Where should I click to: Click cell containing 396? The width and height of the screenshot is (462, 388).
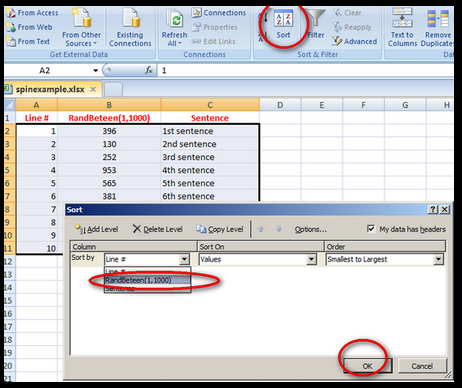pyautogui.click(x=109, y=131)
